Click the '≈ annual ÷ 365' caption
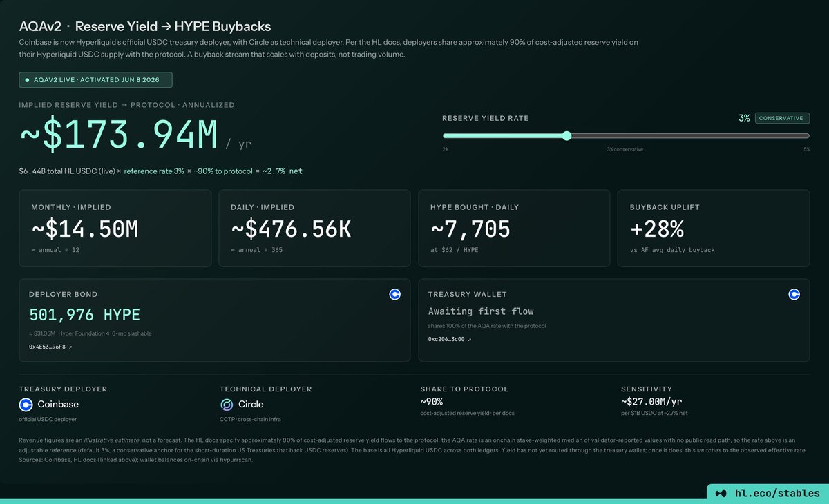The height and width of the screenshot is (504, 829). [257, 249]
